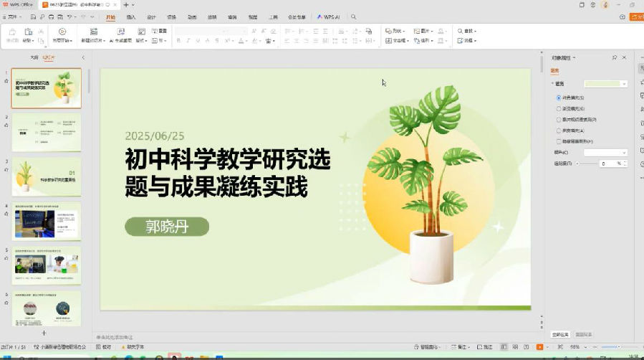
Task: Select slide 3 thumbnail in the slide panel
Action: click(x=47, y=176)
